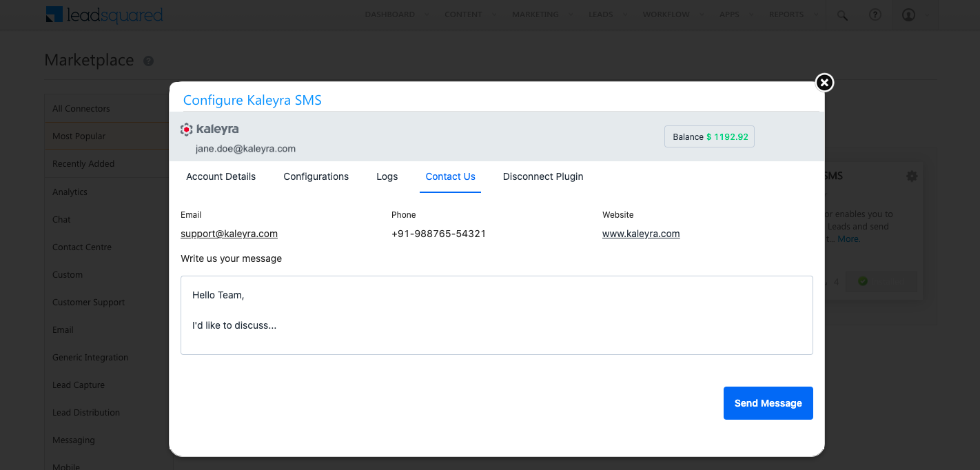Image resolution: width=980 pixels, height=470 pixels.
Task: Open the Disconnect Plugin tab
Action: (x=543, y=176)
